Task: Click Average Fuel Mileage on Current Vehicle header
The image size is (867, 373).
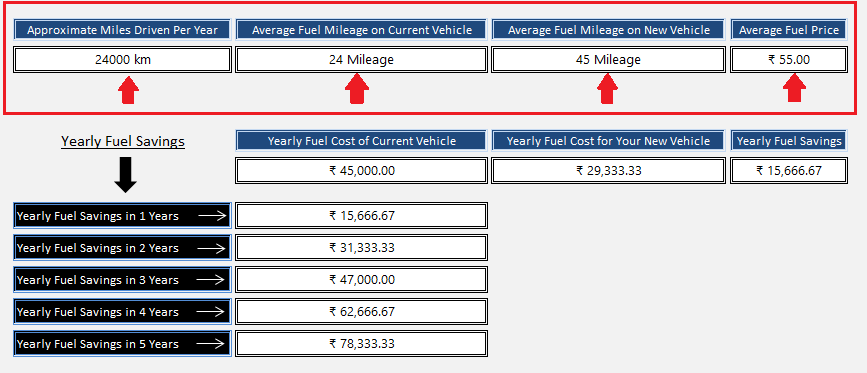Action: (x=361, y=30)
